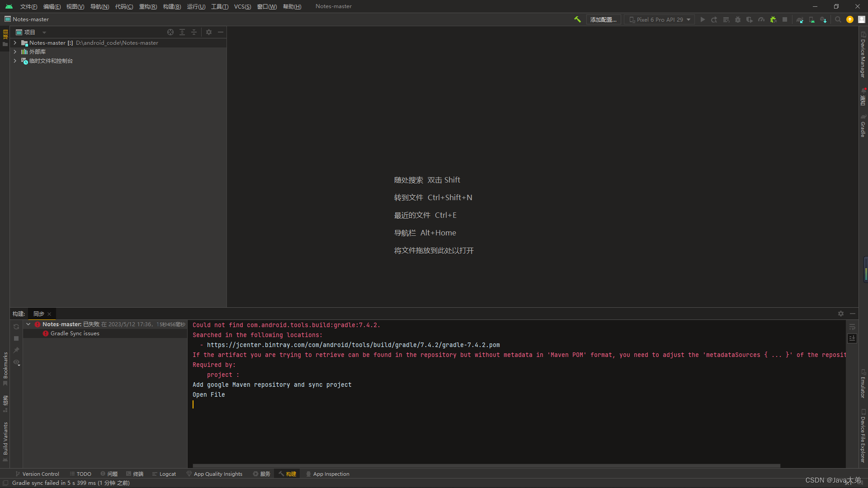
Task: Click the orange update available icon
Action: click(x=850, y=19)
